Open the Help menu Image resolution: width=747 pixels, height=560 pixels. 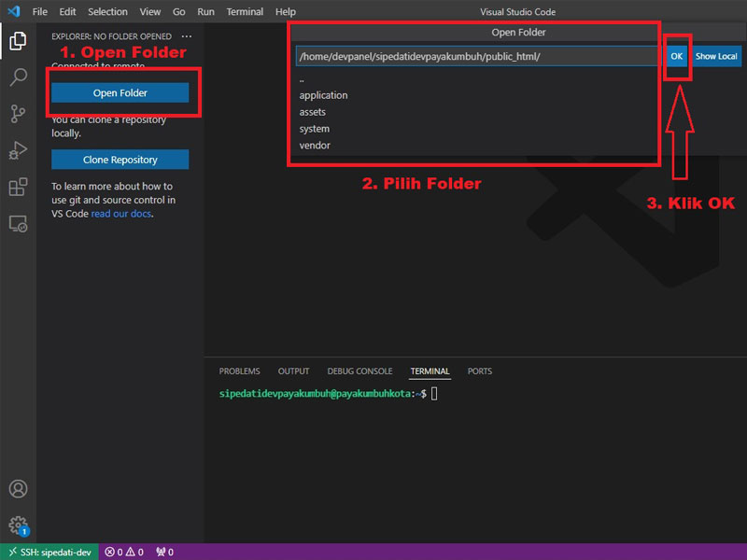coord(285,12)
